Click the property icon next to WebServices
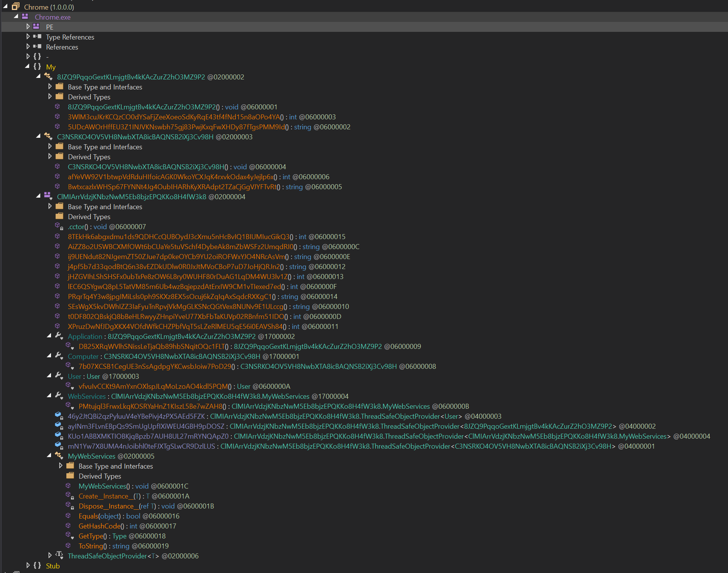728x573 pixels. (58, 396)
